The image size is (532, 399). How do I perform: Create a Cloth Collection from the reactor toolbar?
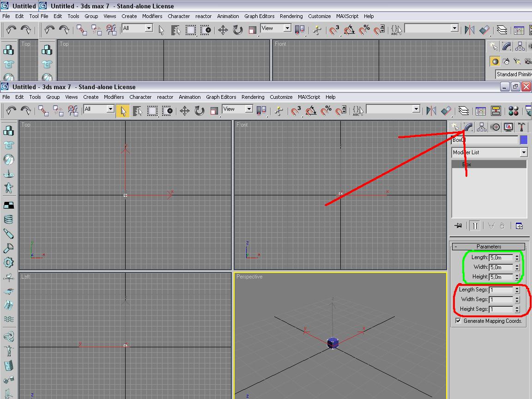(8, 145)
